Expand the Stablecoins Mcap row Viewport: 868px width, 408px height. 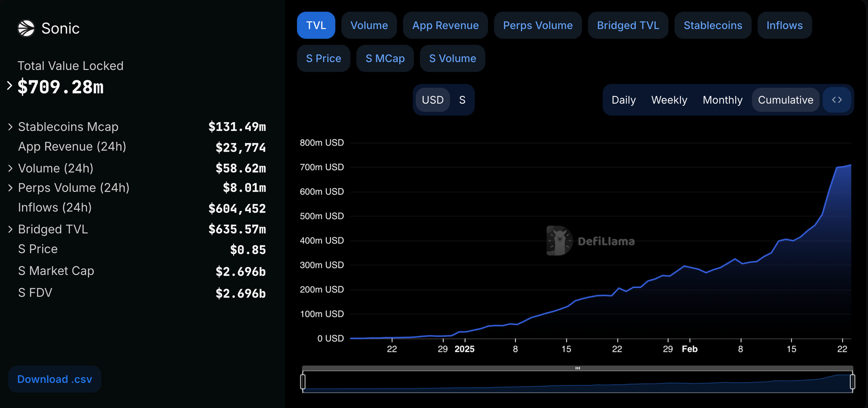click(10, 127)
